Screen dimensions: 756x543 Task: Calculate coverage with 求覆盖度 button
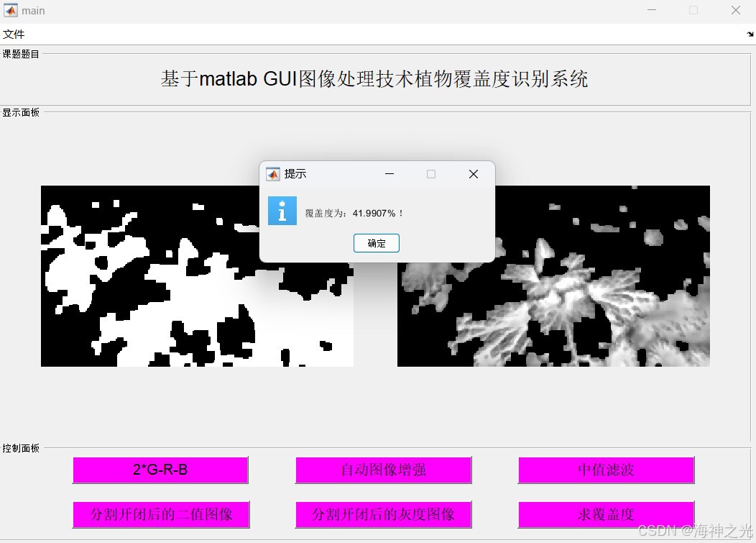(x=606, y=514)
